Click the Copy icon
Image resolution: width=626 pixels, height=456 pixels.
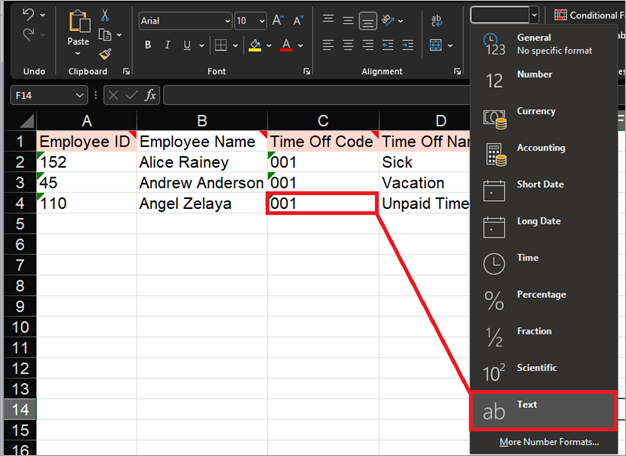pyautogui.click(x=105, y=35)
